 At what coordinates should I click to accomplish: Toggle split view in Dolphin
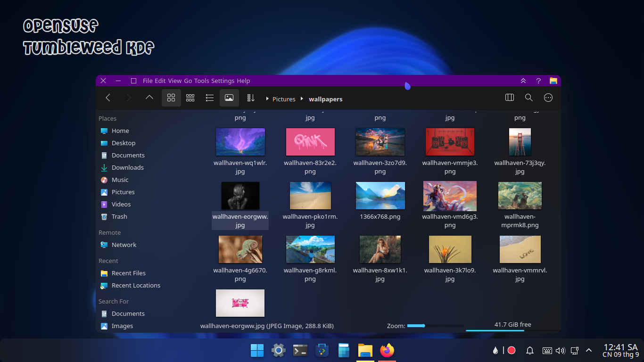coord(510,98)
